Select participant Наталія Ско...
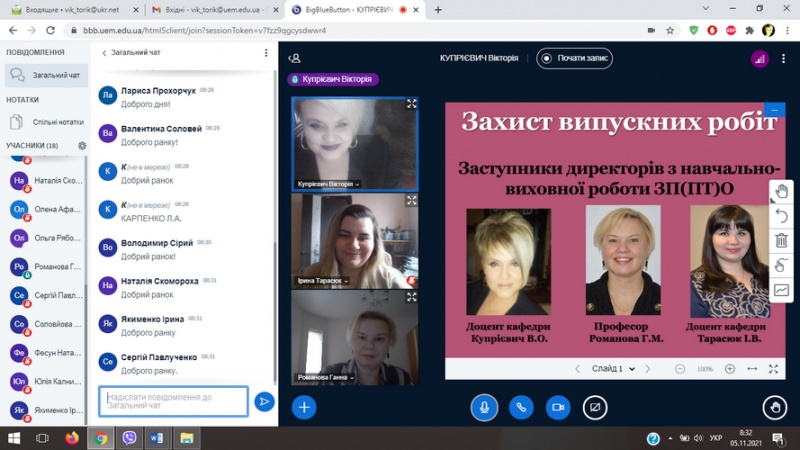The image size is (800, 450). [x=46, y=181]
